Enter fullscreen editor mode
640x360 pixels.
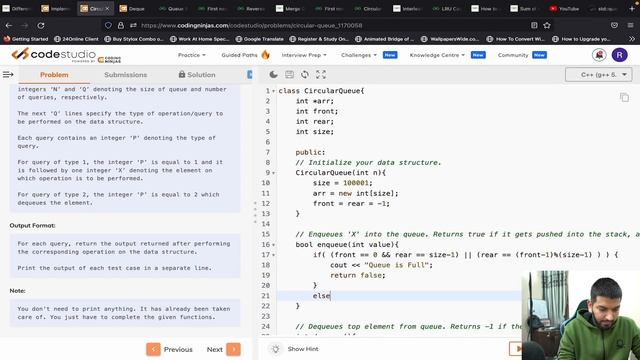point(321,74)
